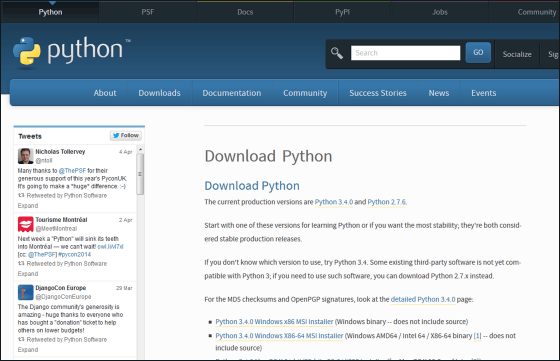Image resolution: width=560 pixels, height=361 pixels.
Task: Open DjangoCon Europe profile name
Action: (61, 288)
